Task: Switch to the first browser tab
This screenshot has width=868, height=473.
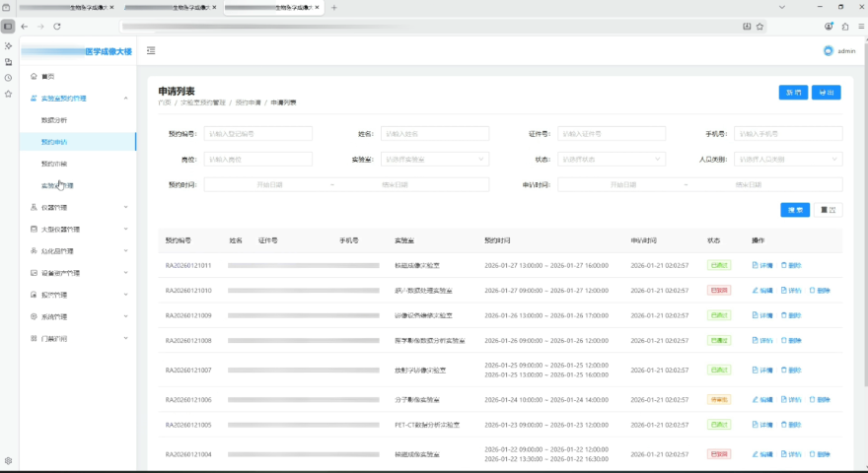Action: [66, 8]
